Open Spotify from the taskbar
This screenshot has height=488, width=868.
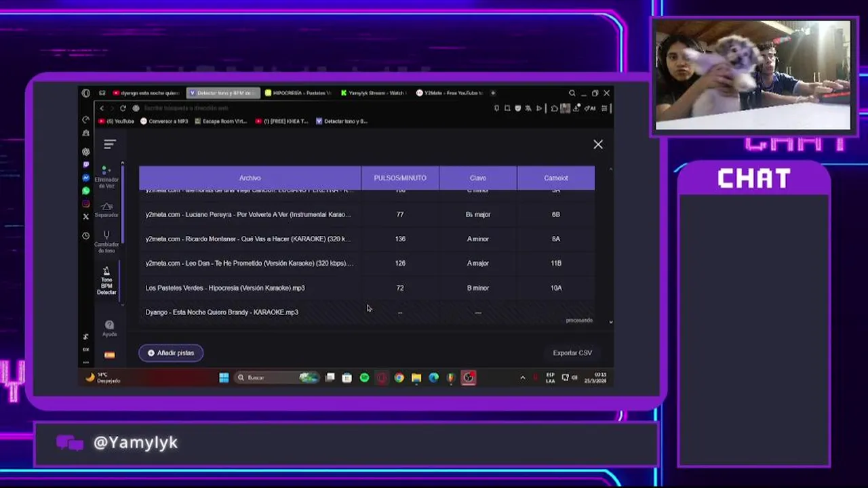point(364,378)
